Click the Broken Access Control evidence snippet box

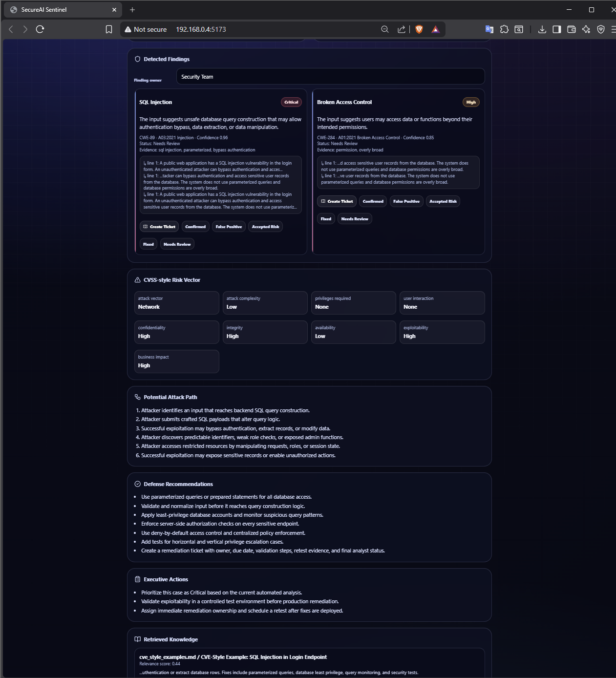398,172
